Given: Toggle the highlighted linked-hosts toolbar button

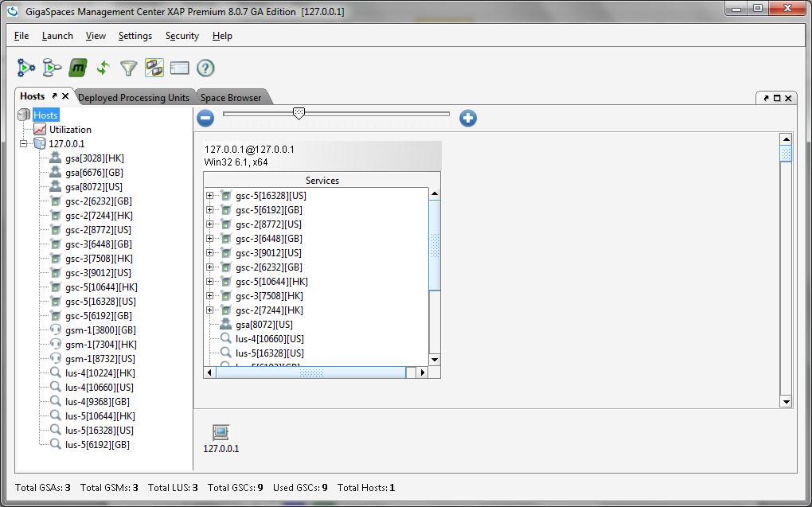Looking at the screenshot, I should tap(154, 68).
